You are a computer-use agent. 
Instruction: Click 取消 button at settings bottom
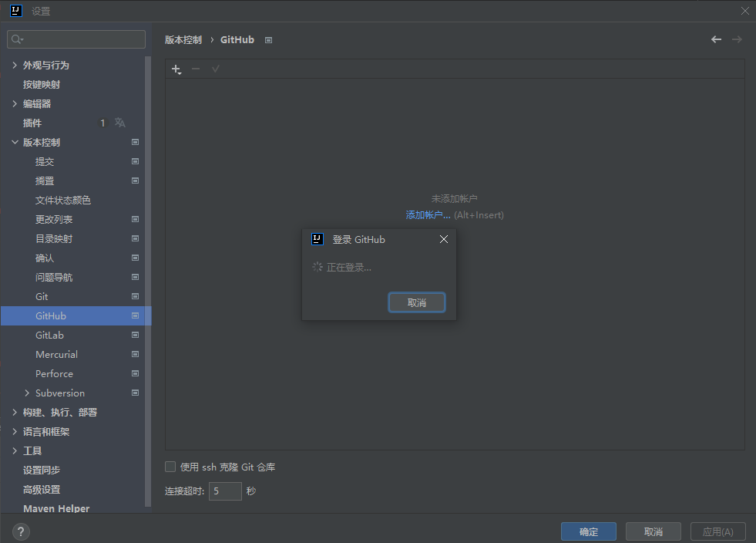click(x=654, y=531)
